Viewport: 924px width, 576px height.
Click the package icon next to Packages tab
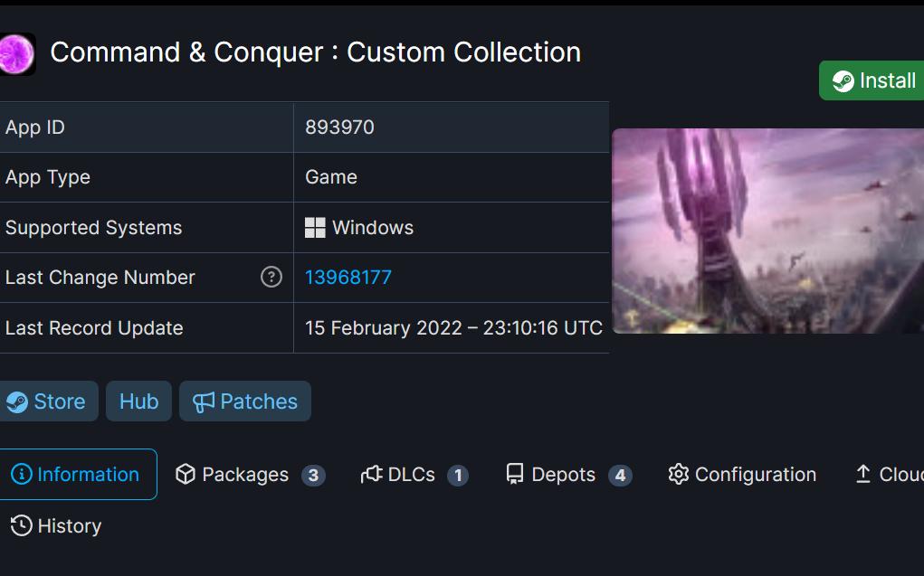(186, 474)
